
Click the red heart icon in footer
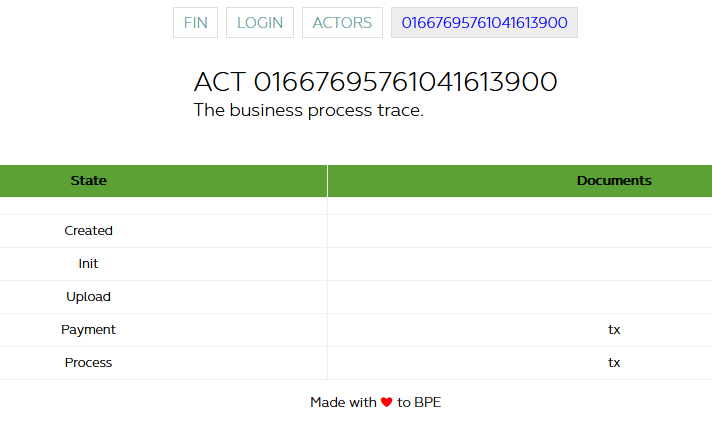(x=386, y=402)
